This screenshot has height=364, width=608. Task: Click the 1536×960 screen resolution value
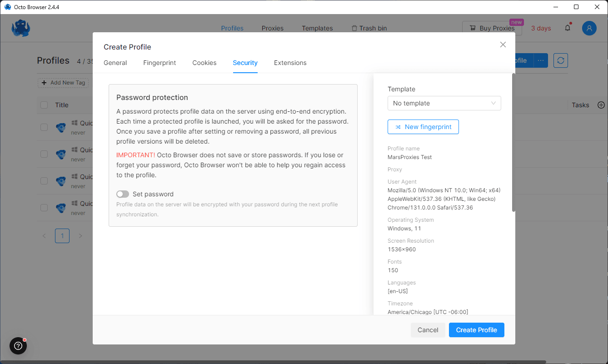402,249
